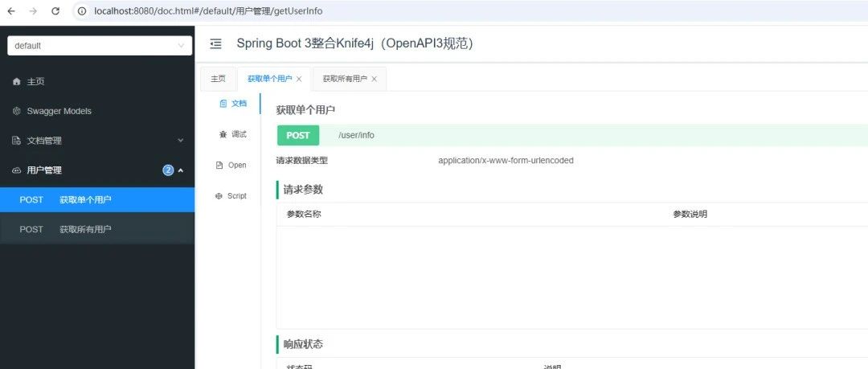The width and height of the screenshot is (868, 369).
Task: Click the document icon next to 文档
Action: tap(223, 104)
